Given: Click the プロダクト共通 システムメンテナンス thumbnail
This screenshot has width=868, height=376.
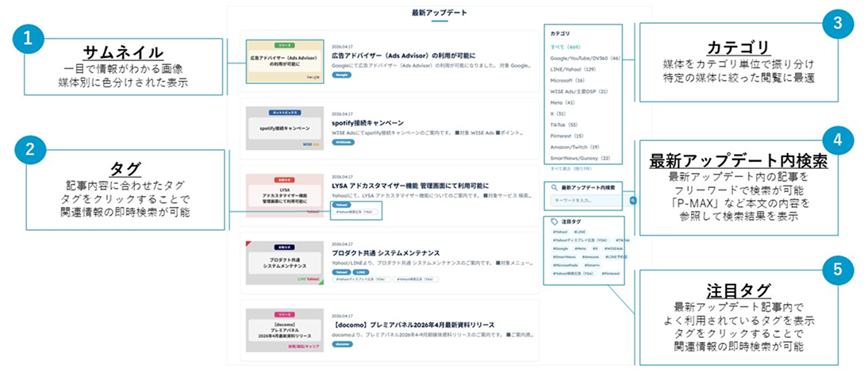Looking at the screenshot, I should tap(285, 263).
